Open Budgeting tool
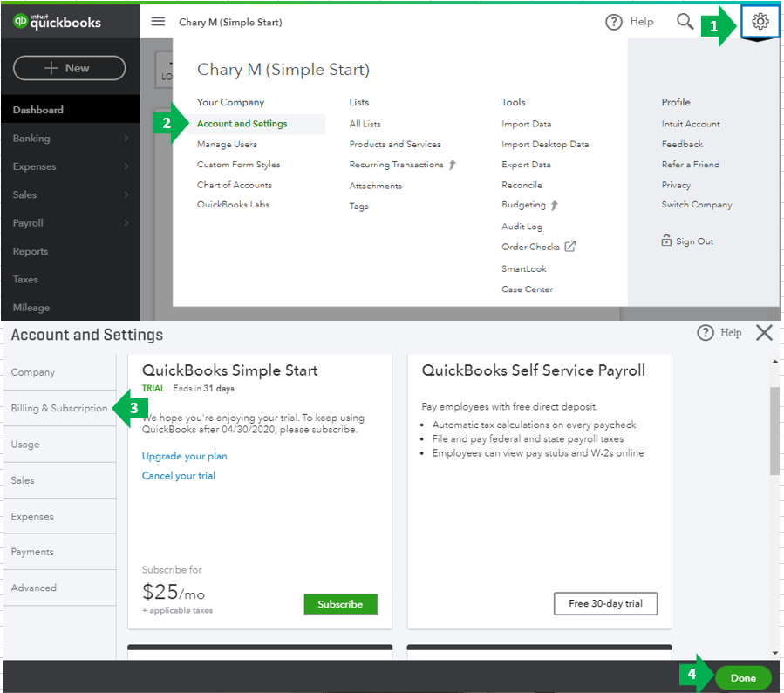Image resolution: width=784 pixels, height=693 pixels. pos(523,205)
